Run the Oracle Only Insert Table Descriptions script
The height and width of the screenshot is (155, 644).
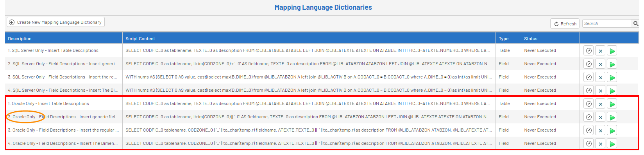[x=612, y=104]
